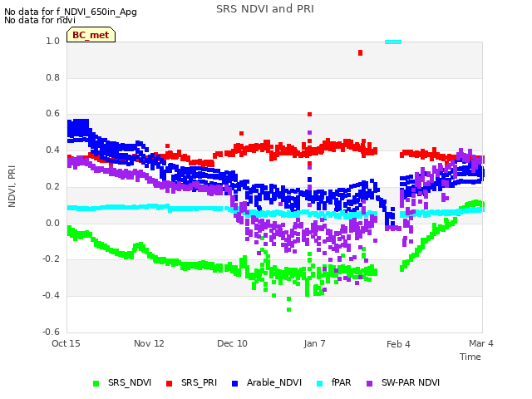Click the 0.0 y-axis tick label
The image size is (532, 399).
click(52, 224)
